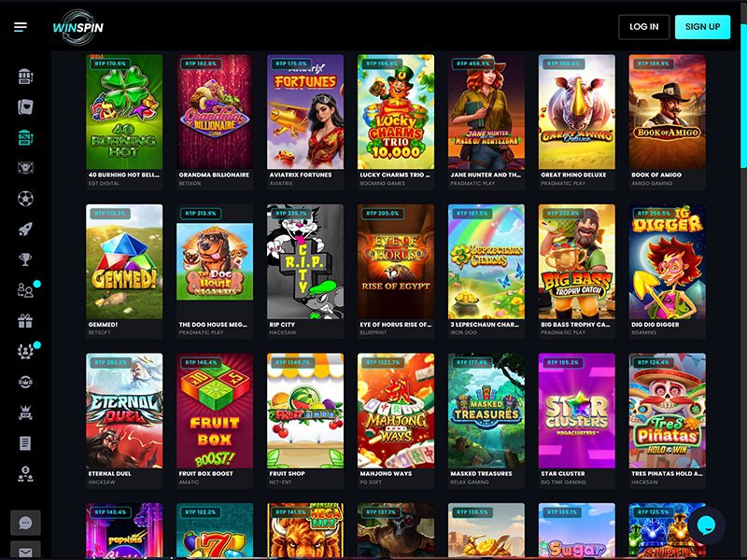Image resolution: width=747 pixels, height=560 pixels.
Task: Open Great Rhino Deluxe thumbnail
Action: coord(577,112)
